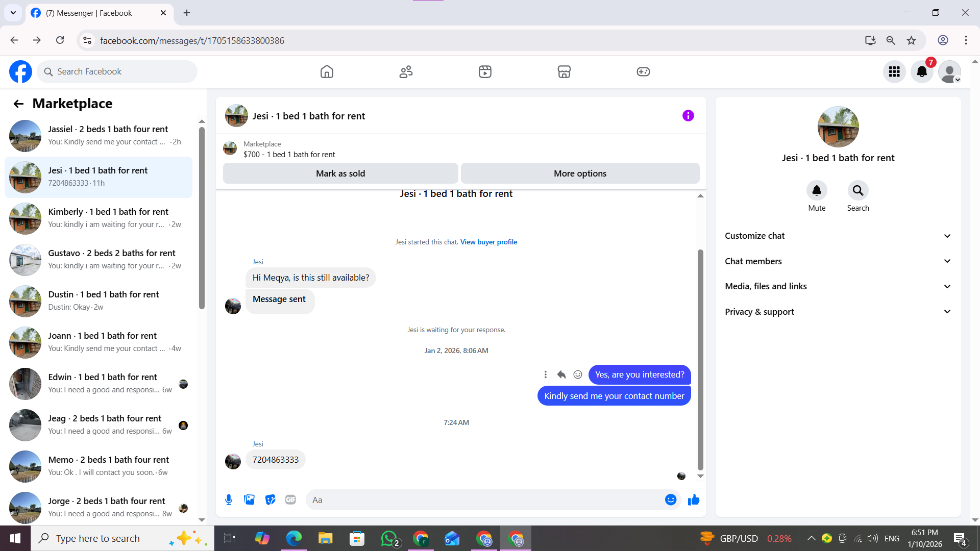Click the message input field
This screenshot has height=551, width=980.
[485, 500]
